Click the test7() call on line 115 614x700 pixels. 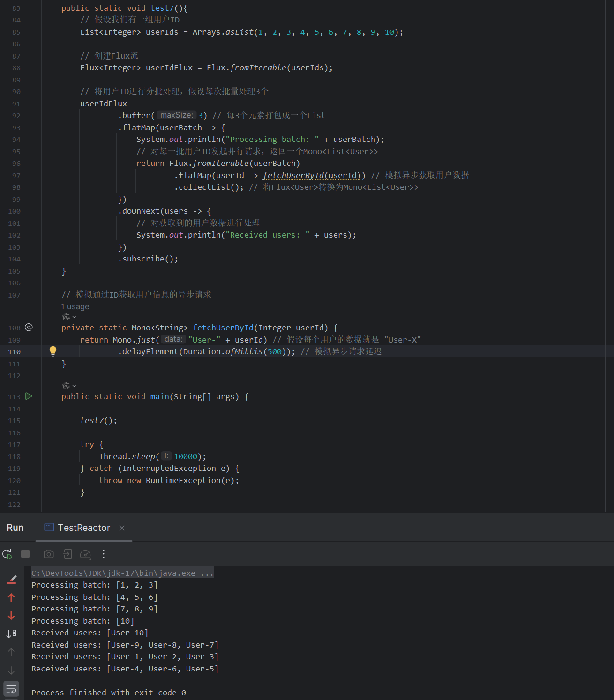[x=98, y=420]
